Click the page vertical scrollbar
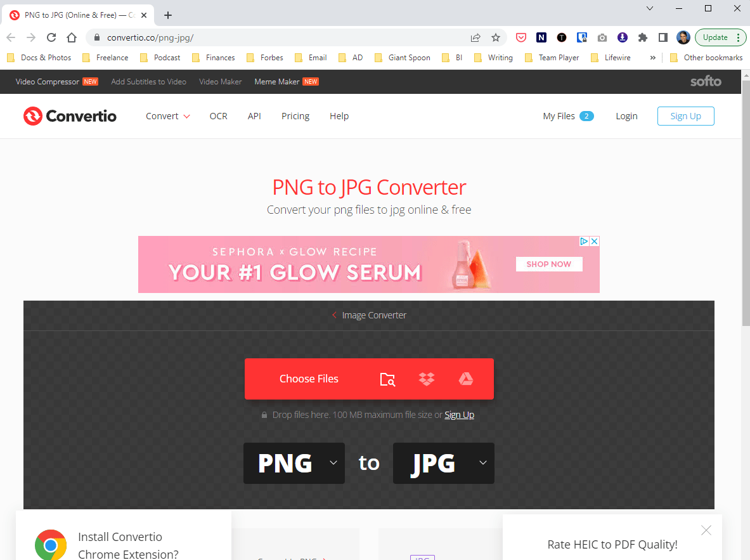The image size is (750, 560). coord(746,203)
